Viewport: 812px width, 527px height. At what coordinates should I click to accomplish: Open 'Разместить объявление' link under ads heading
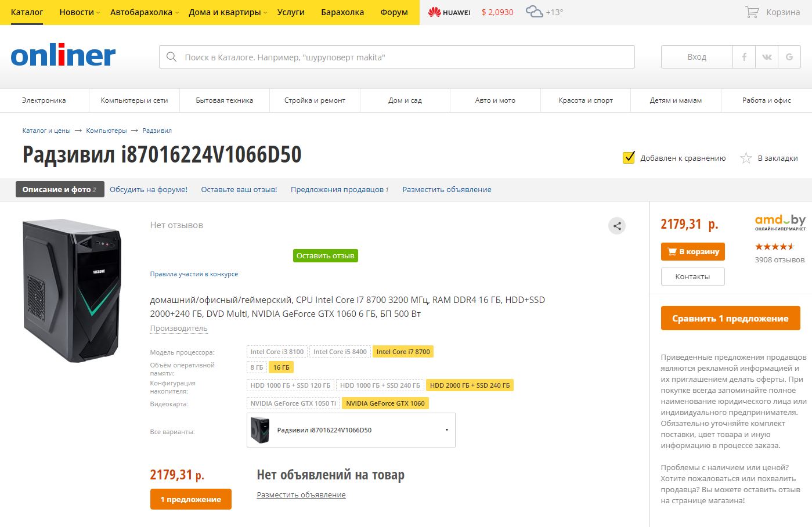pyautogui.click(x=301, y=495)
